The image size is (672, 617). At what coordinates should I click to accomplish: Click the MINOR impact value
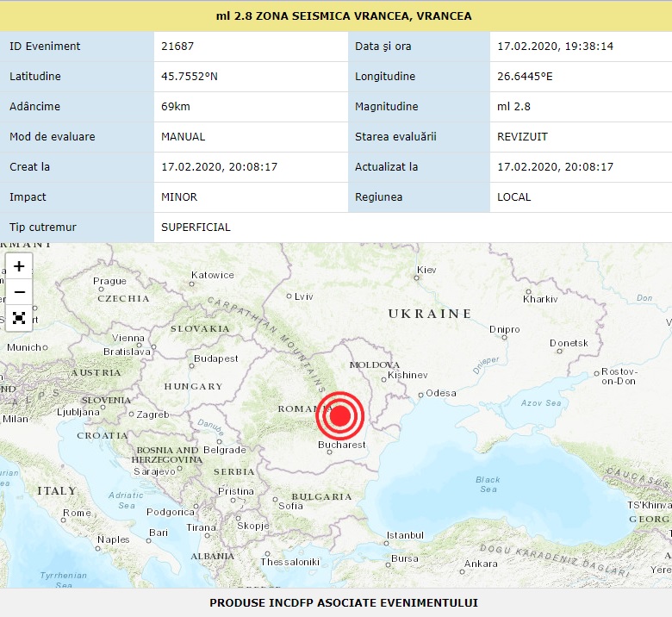coord(179,197)
